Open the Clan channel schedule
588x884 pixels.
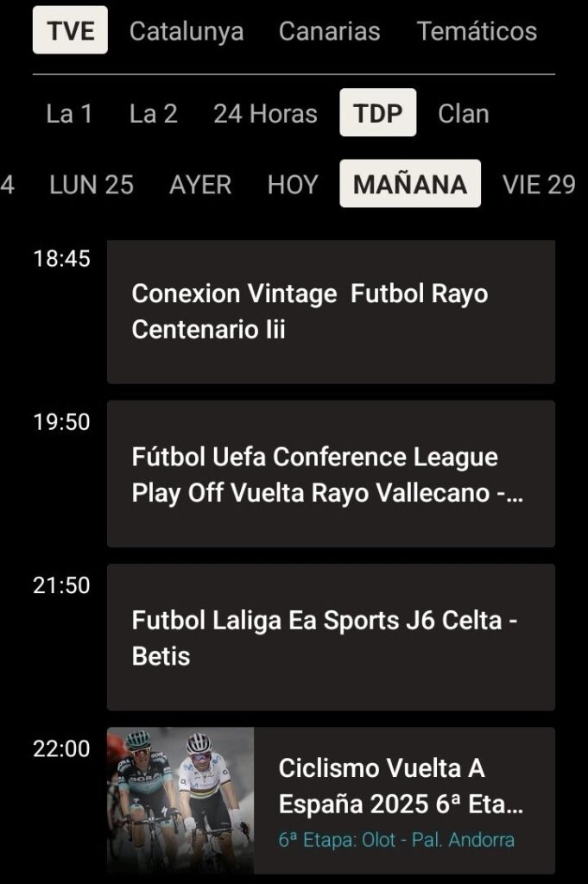point(464,113)
